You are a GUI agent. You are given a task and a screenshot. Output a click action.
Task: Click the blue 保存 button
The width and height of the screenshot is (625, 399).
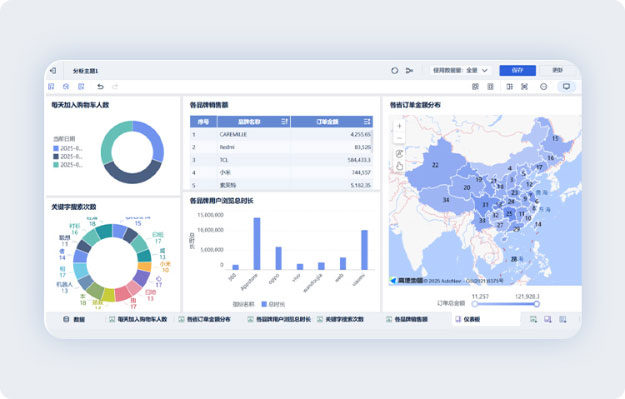pyautogui.click(x=517, y=70)
